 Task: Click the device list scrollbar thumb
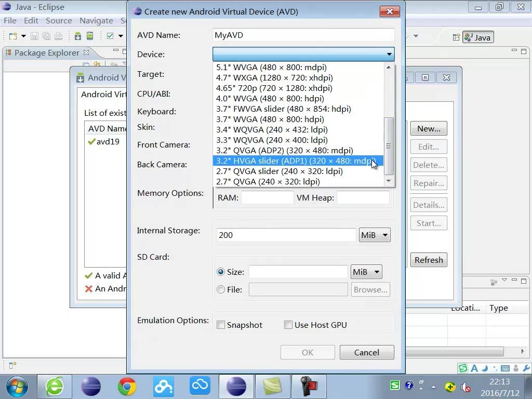coord(389,146)
